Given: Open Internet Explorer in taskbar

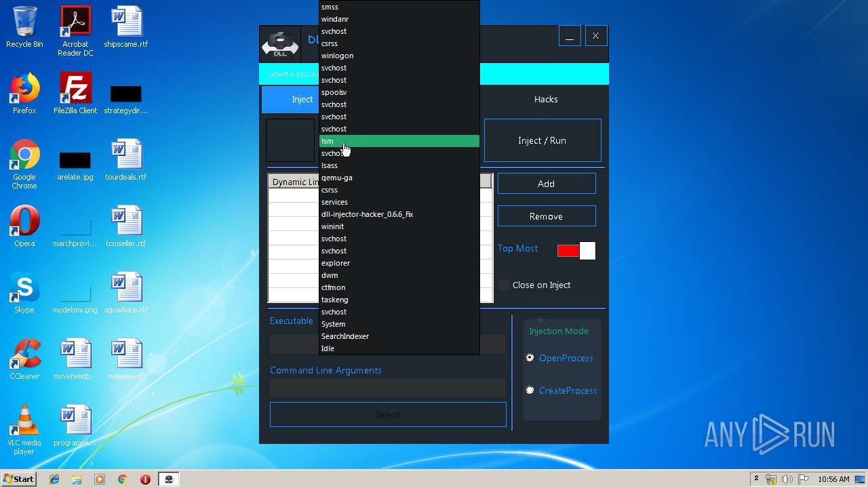Looking at the screenshot, I should point(54,479).
